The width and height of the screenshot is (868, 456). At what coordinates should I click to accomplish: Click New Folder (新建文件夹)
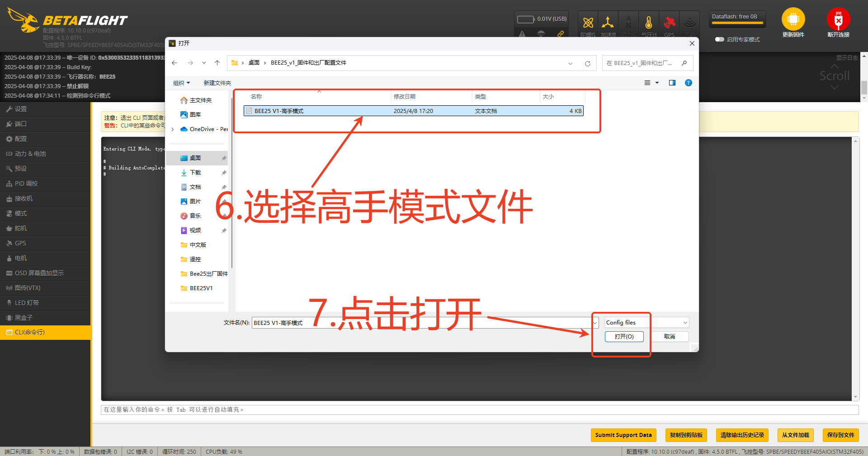coord(217,83)
